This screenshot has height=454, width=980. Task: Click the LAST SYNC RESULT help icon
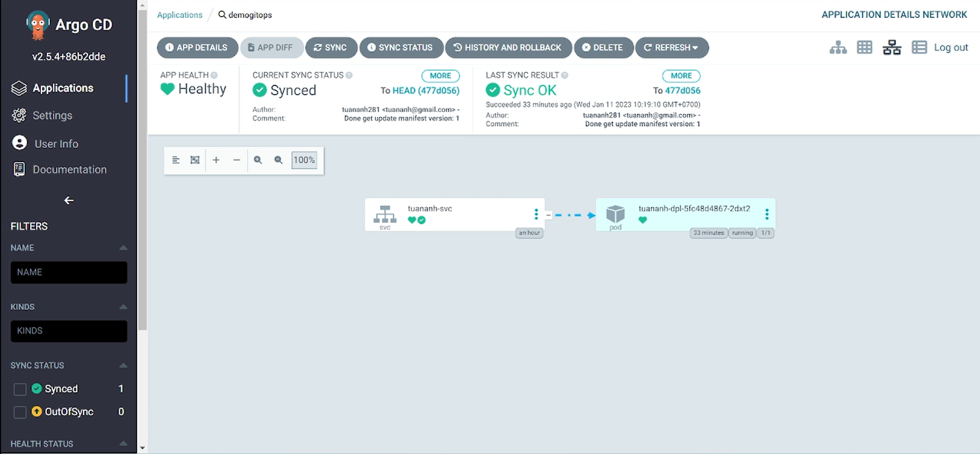tap(565, 75)
